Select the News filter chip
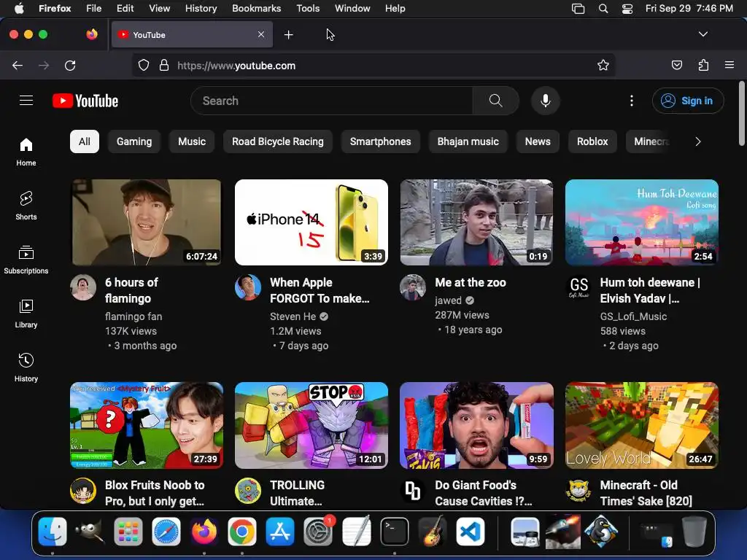 click(538, 141)
